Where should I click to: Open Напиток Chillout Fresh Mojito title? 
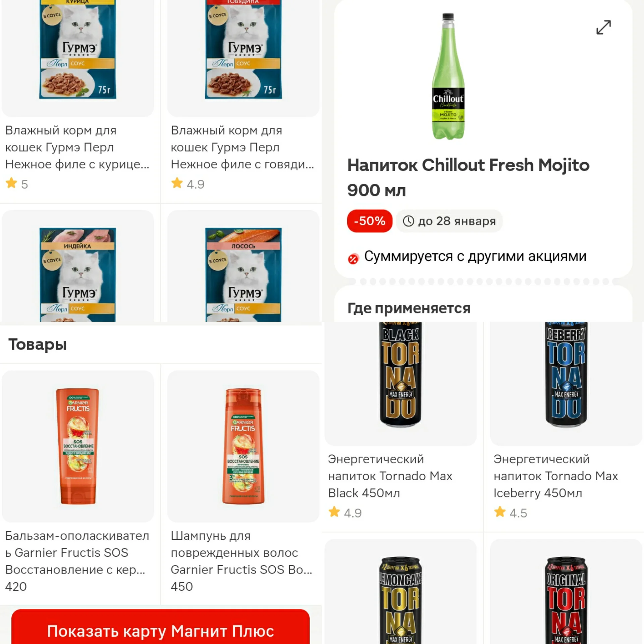pyautogui.click(x=468, y=177)
